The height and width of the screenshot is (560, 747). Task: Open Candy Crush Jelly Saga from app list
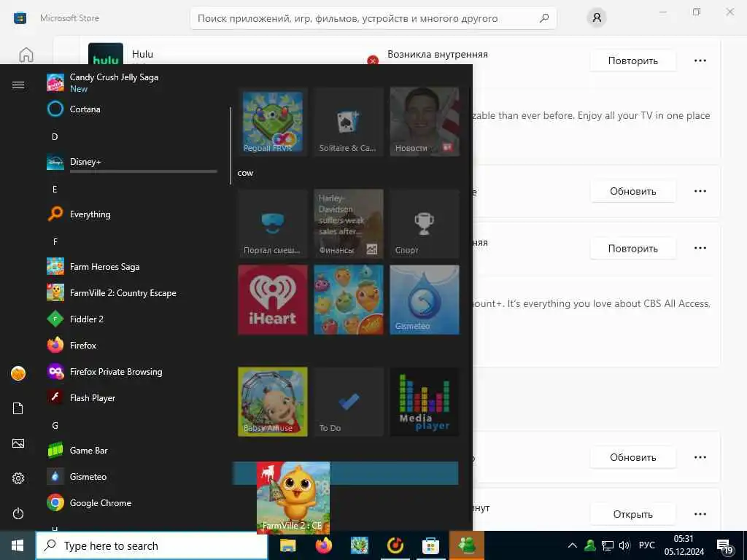(131, 82)
